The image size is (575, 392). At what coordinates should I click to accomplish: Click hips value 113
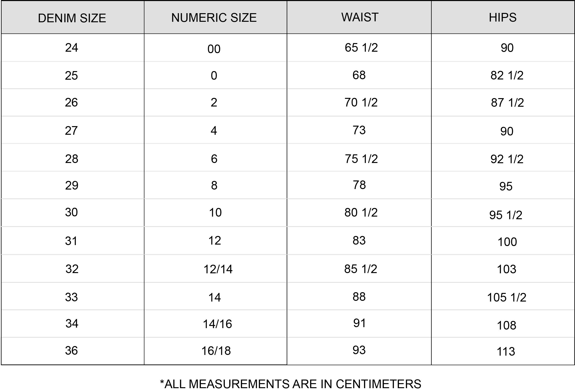[506, 352]
